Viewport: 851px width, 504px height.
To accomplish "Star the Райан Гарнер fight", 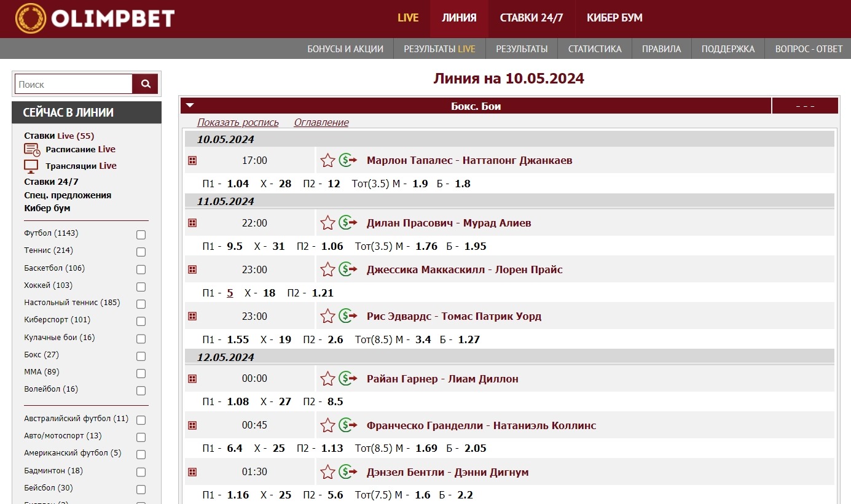I will [327, 379].
